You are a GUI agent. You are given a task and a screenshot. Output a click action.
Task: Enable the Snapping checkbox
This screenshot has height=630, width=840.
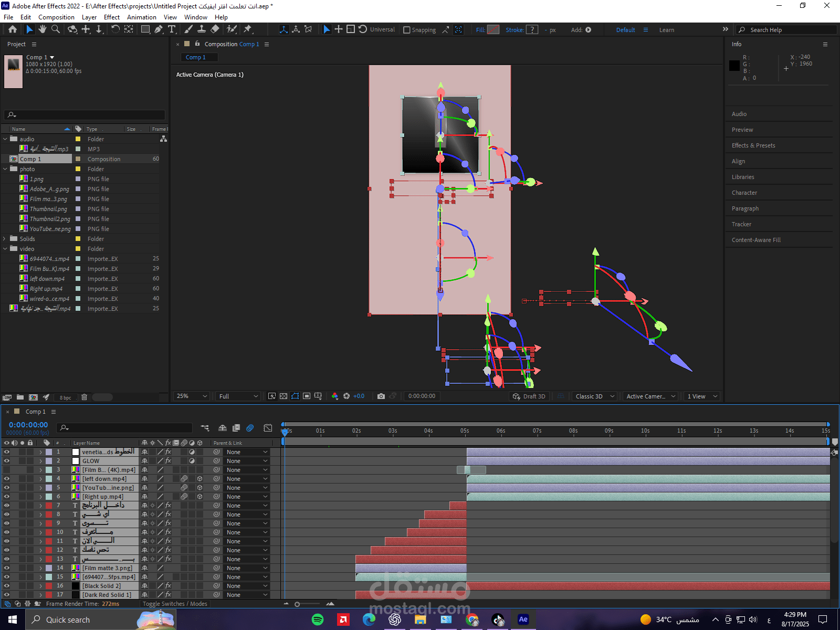pos(406,30)
